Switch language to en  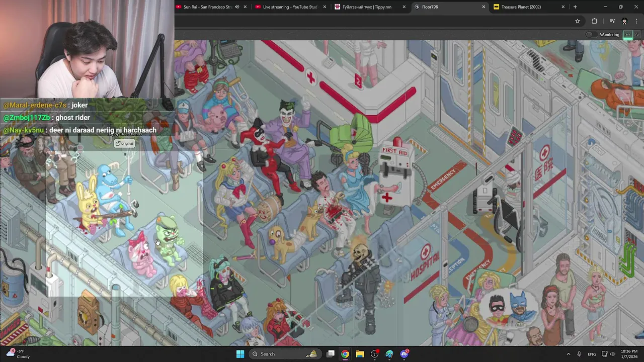coord(627,35)
